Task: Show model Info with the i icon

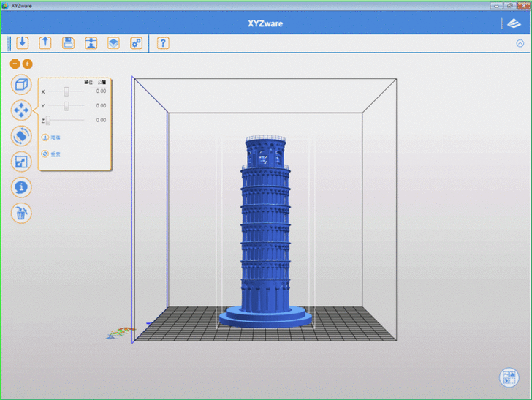Action: pos(21,187)
